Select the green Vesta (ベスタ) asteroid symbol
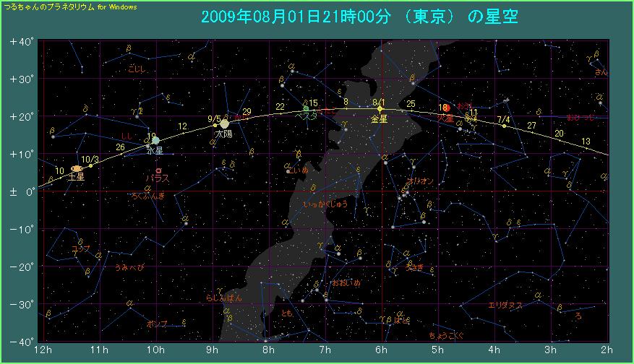634x364 pixels. [x=306, y=108]
